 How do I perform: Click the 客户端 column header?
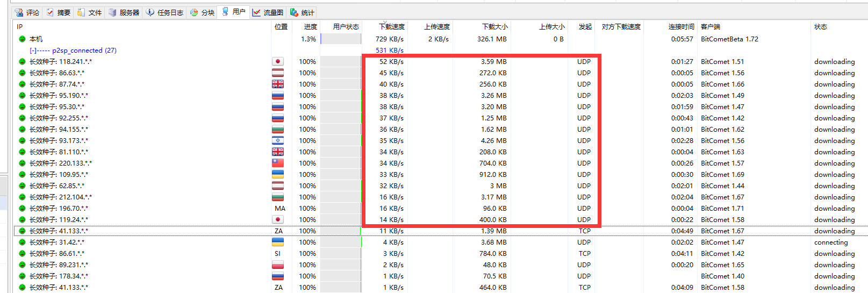point(711,27)
